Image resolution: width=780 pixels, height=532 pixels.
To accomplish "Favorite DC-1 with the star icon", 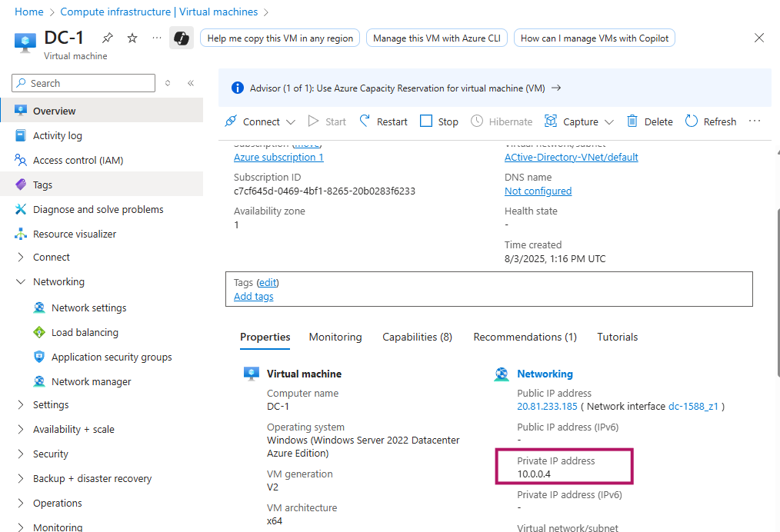I will [x=132, y=38].
